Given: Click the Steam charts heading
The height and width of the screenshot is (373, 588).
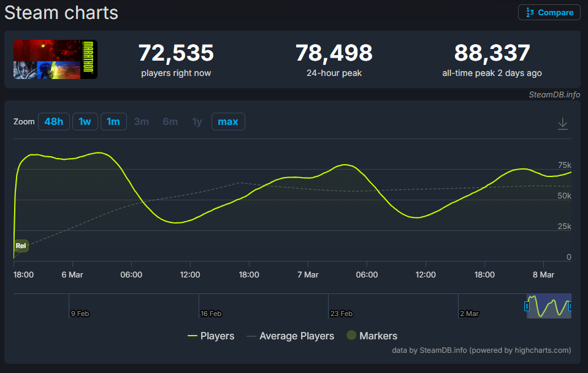Looking at the screenshot, I should [x=61, y=13].
